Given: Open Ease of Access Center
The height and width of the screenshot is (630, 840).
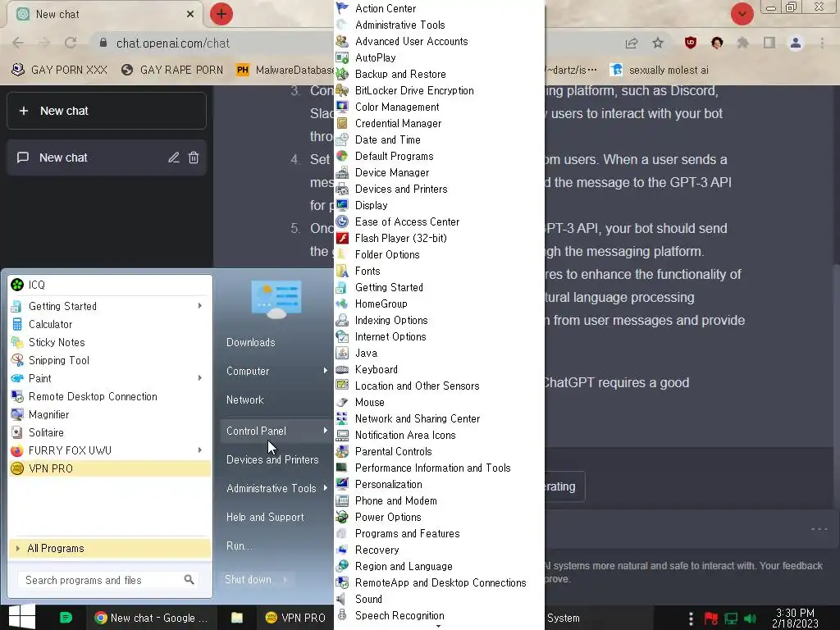Looking at the screenshot, I should click(x=407, y=221).
